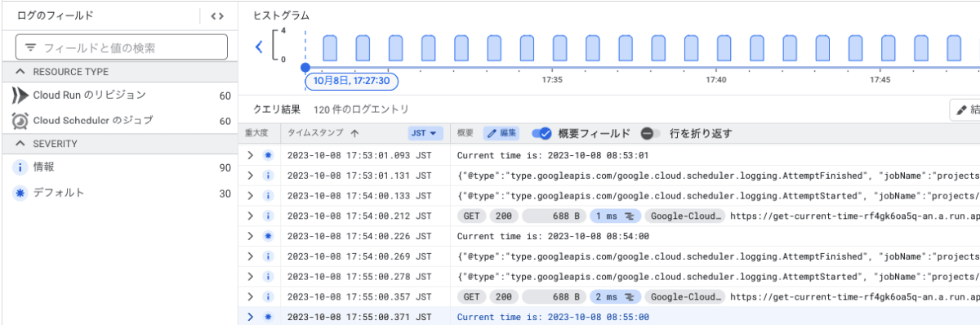Expand the 17:54:00.226 log entry
This screenshot has width=980, height=325.
(251, 236)
